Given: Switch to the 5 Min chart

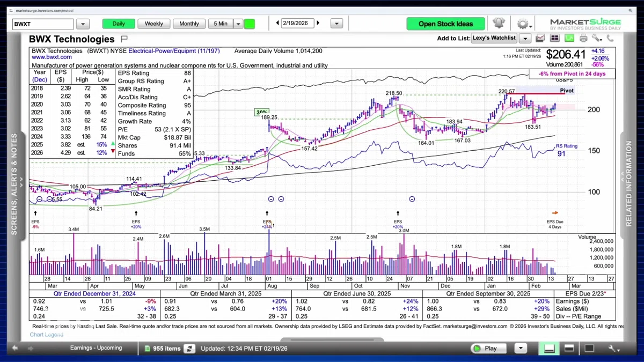Looking at the screenshot, I should 221,24.
